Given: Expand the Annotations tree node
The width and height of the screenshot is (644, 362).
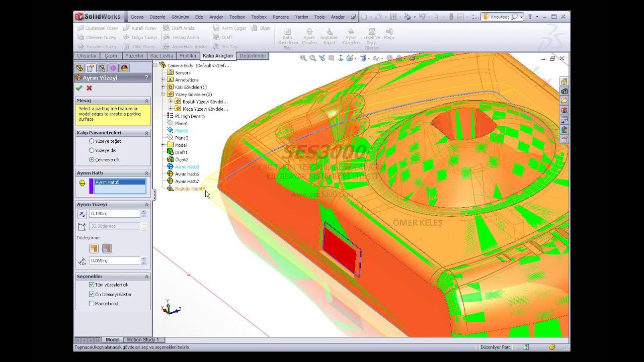Looking at the screenshot, I should pos(163,80).
